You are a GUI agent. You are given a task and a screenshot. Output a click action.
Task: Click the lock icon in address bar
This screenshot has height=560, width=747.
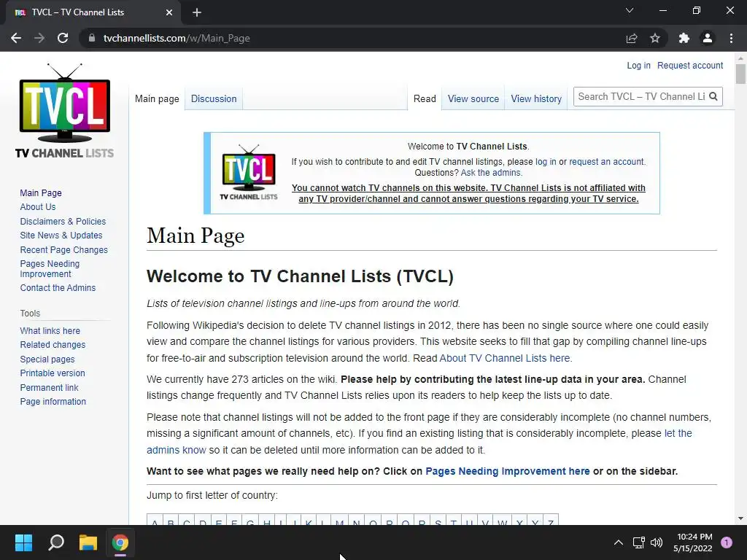point(92,38)
